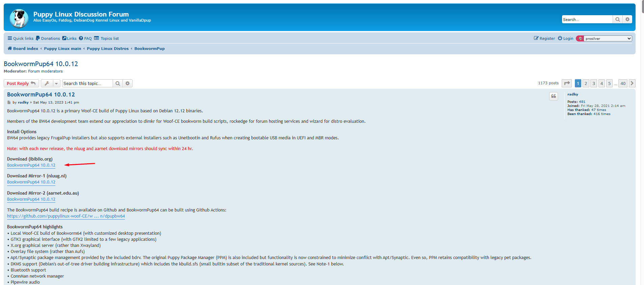Open advanced search gear in header
This screenshot has width=644, height=285.
[627, 20]
